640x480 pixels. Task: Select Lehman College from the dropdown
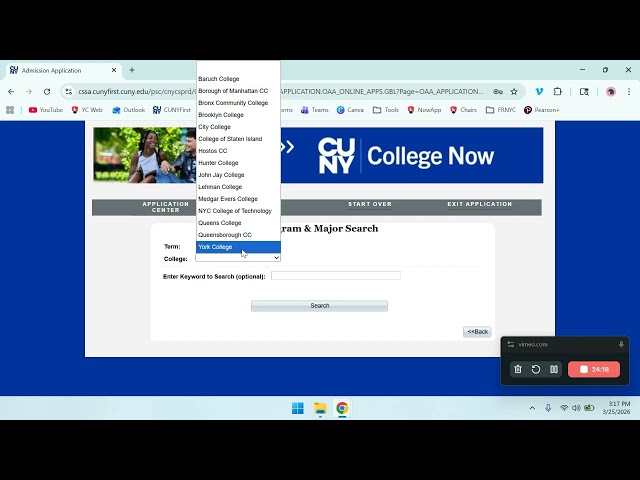[238, 187]
